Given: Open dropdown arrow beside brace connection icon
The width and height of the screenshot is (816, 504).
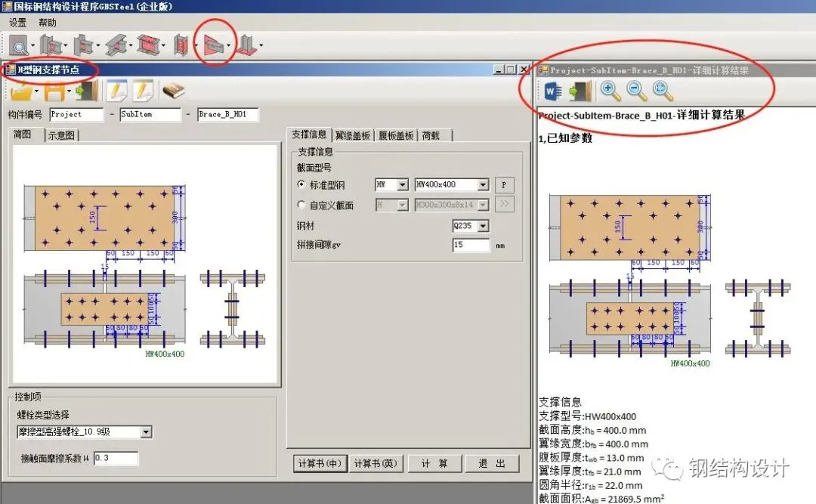Looking at the screenshot, I should click(x=228, y=45).
